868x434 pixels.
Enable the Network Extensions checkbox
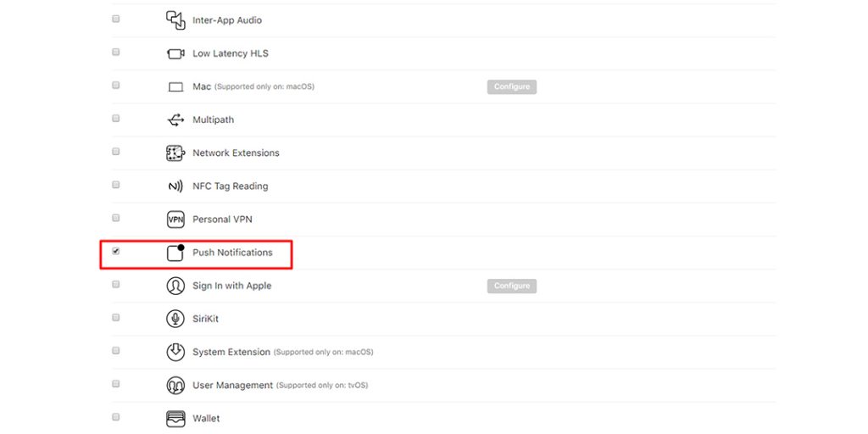[115, 152]
